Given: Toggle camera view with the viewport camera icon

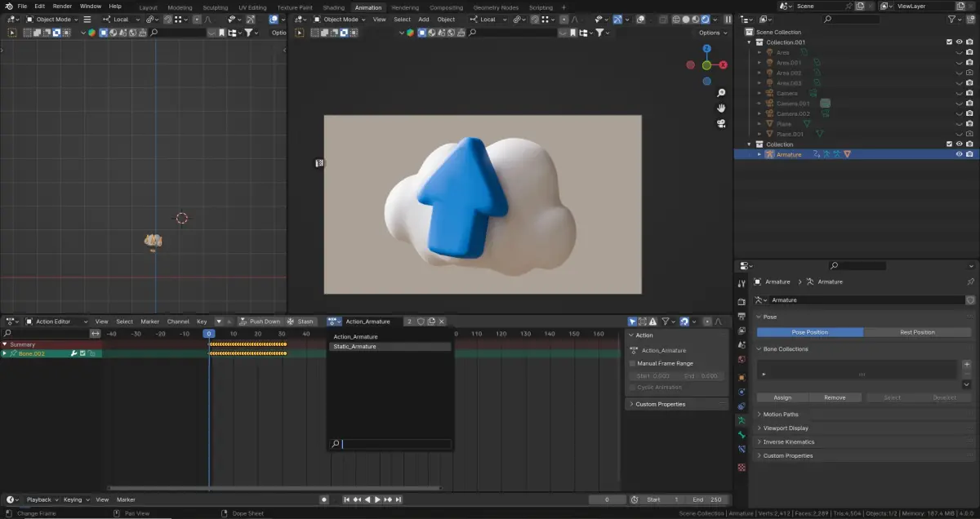Looking at the screenshot, I should (721, 124).
